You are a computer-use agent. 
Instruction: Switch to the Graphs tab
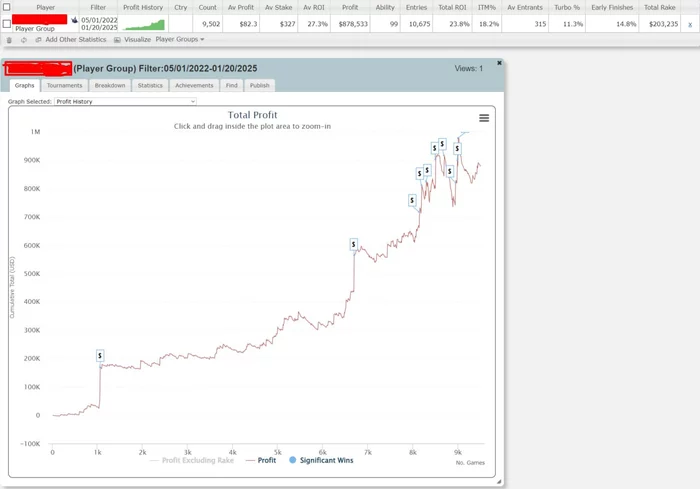click(25, 85)
